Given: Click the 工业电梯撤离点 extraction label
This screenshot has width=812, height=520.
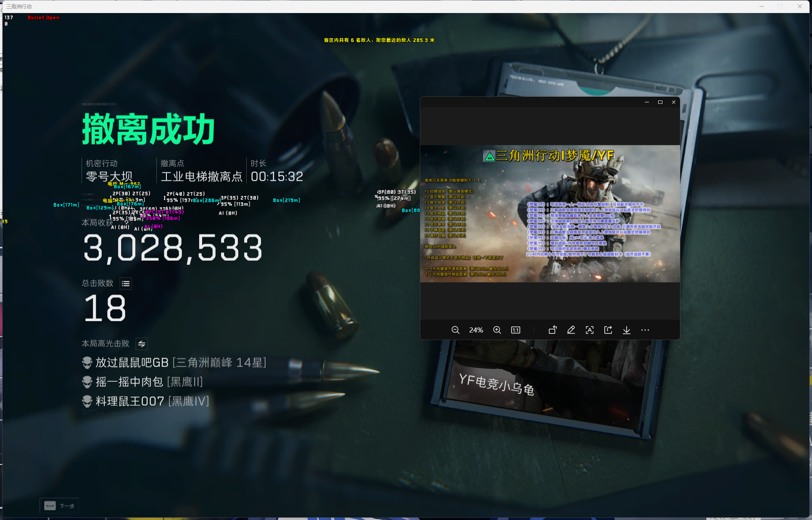Looking at the screenshot, I should point(202,177).
